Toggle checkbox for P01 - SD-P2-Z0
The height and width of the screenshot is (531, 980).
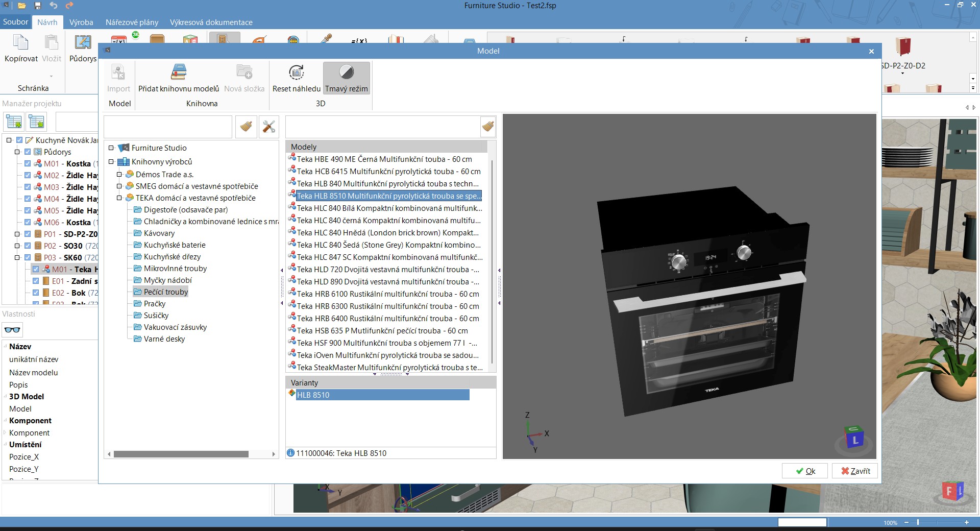(x=28, y=234)
